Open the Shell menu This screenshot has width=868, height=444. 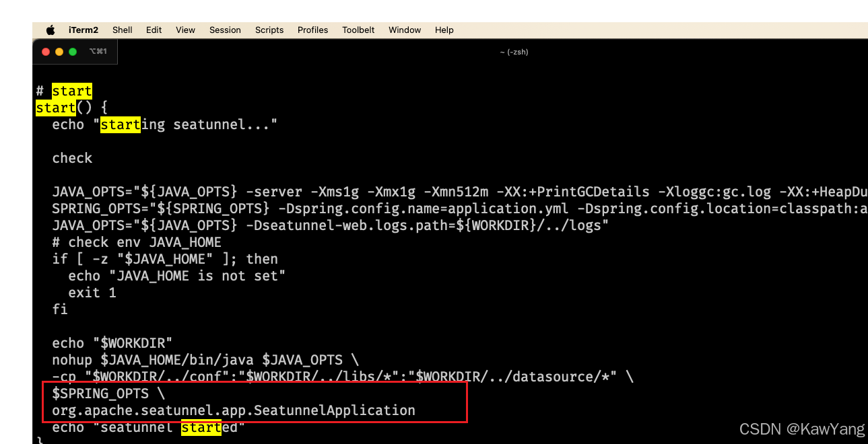tap(123, 30)
